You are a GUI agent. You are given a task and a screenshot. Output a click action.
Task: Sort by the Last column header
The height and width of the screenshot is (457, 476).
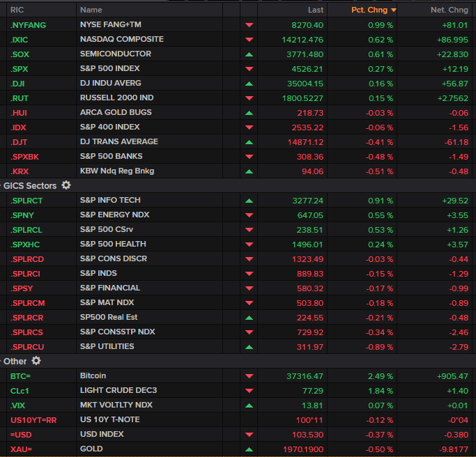(x=316, y=10)
